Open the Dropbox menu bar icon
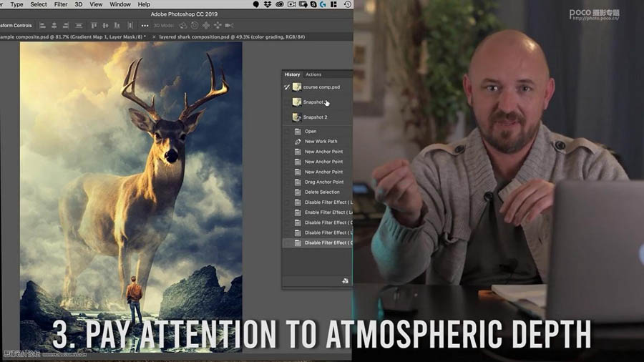The image size is (644, 362). pos(267,4)
